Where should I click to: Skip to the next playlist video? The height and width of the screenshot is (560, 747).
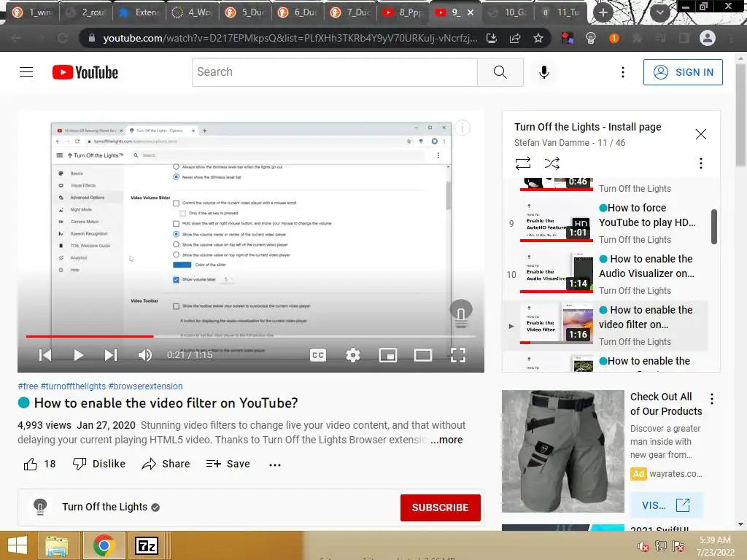coord(111,355)
